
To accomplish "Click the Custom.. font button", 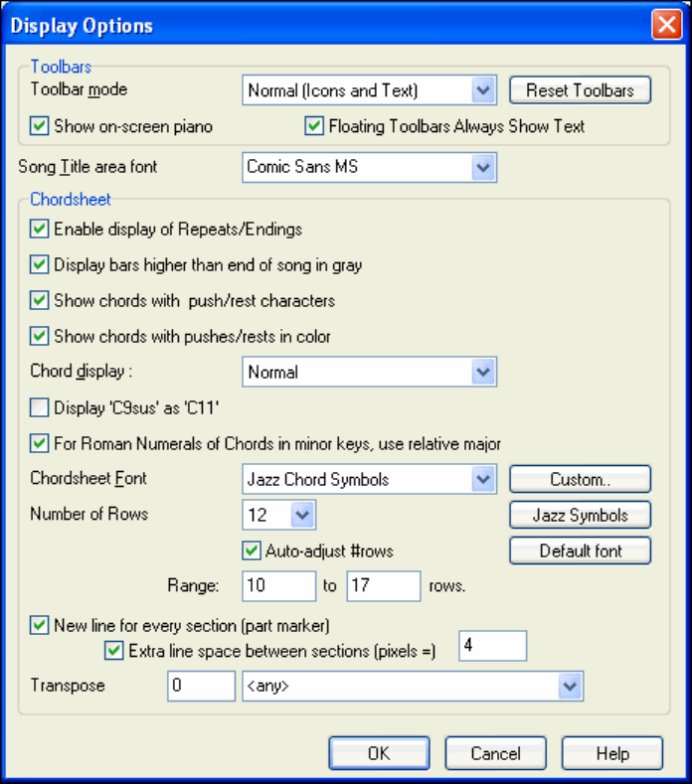I will click(580, 479).
